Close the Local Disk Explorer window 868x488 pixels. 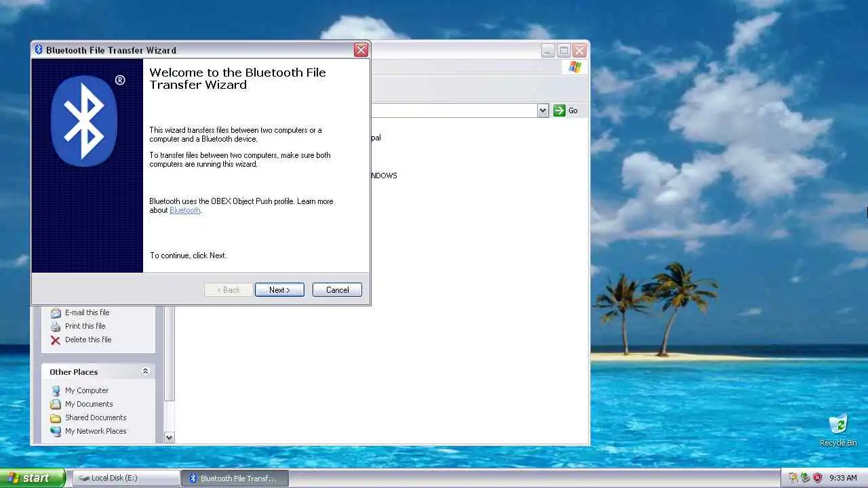tap(579, 51)
